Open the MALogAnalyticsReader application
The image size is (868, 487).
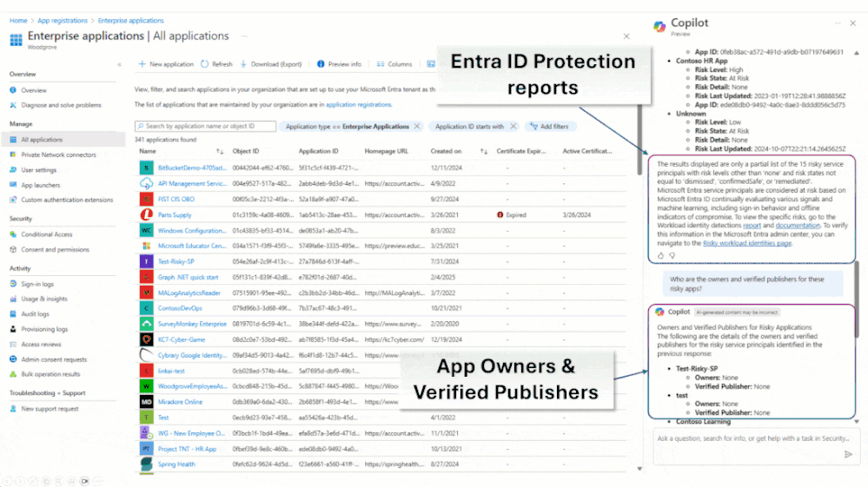189,293
